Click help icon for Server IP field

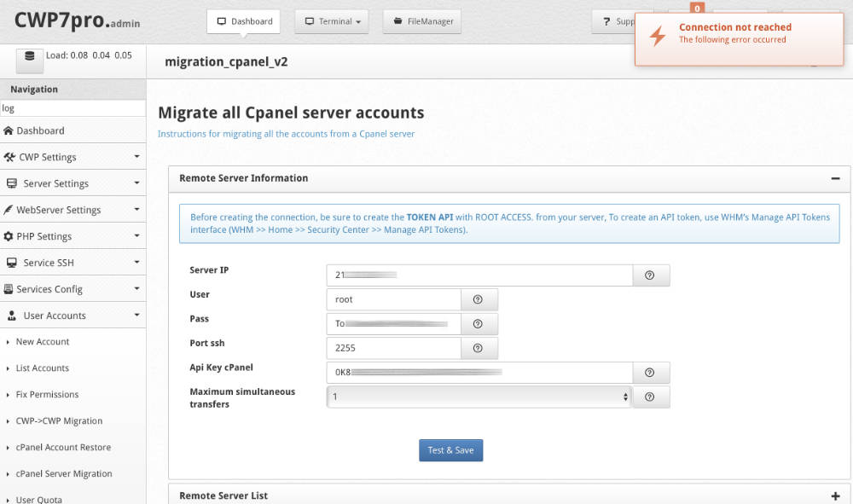(x=651, y=275)
